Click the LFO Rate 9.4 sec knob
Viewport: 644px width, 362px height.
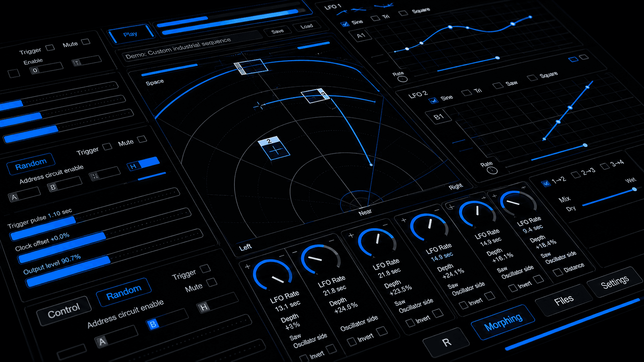tap(518, 204)
